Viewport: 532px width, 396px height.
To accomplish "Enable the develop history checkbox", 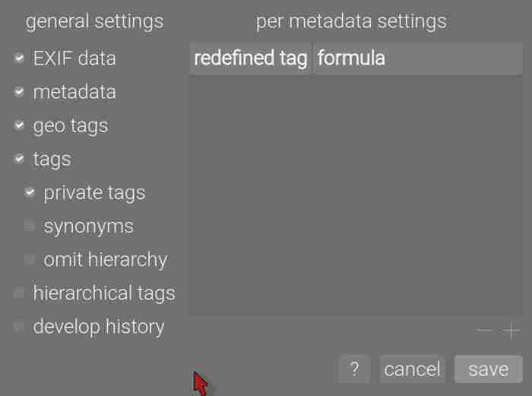I will (x=20, y=326).
